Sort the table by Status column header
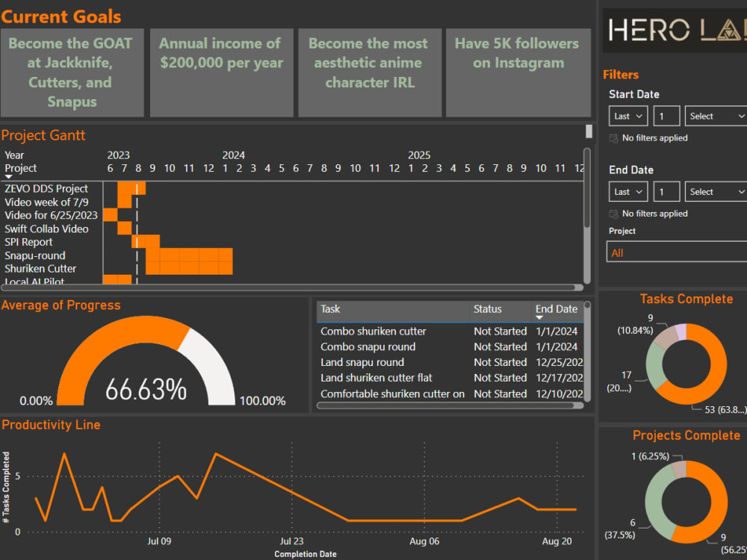747x560 pixels. [x=487, y=309]
